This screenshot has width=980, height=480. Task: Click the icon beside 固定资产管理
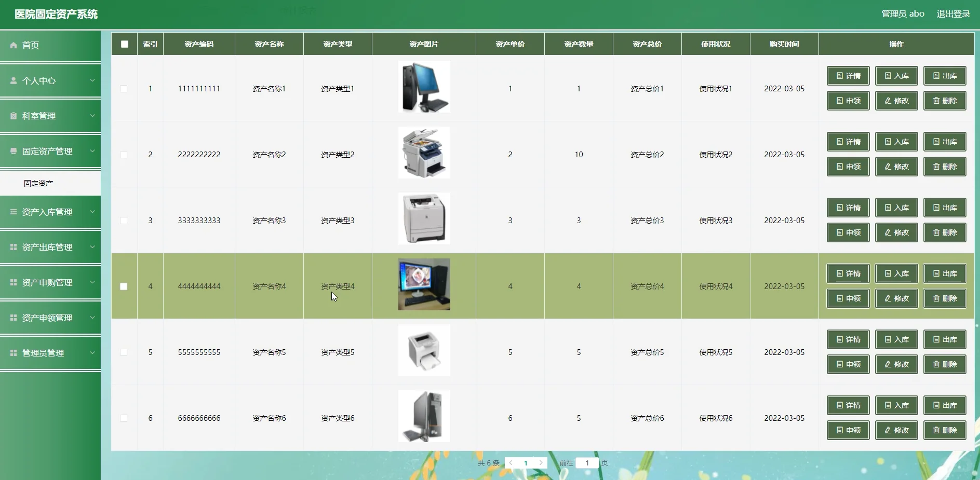[x=14, y=151]
